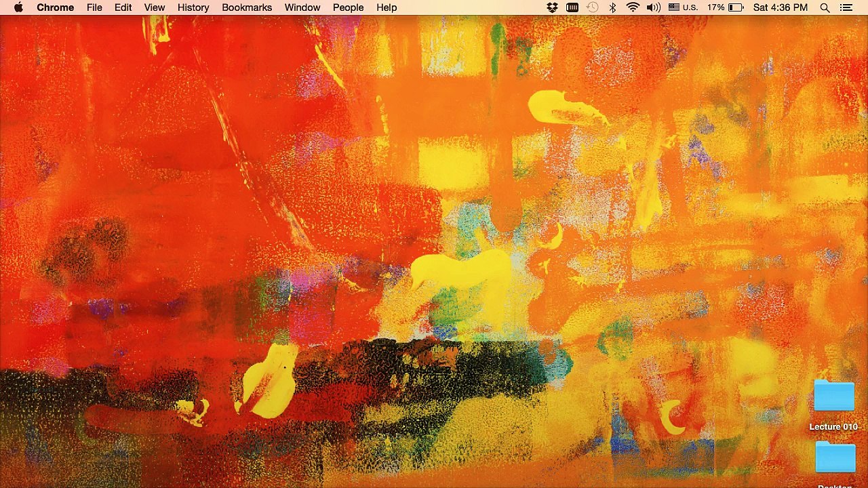Screen dimensions: 868x488
Task: Open the Help menu
Action: tap(387, 7)
